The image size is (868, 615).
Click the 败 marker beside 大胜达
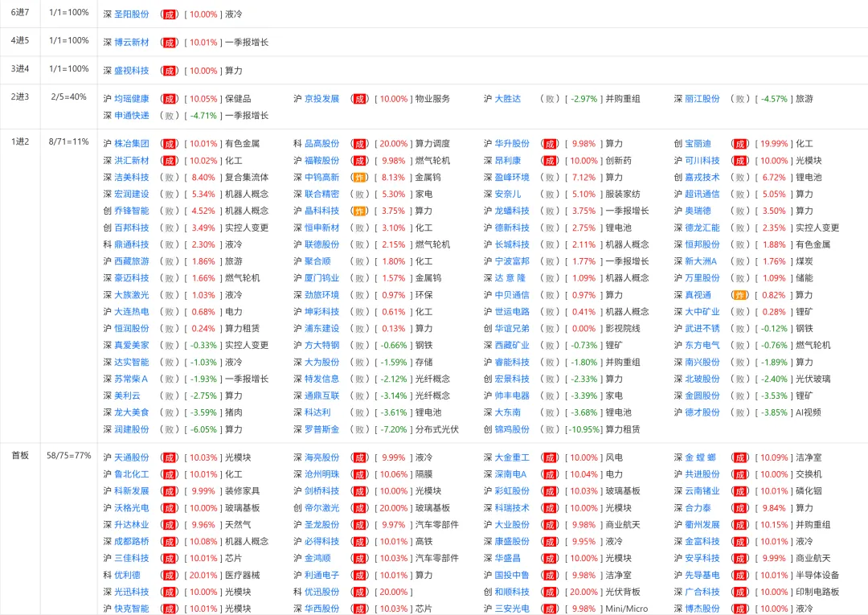tap(550, 99)
